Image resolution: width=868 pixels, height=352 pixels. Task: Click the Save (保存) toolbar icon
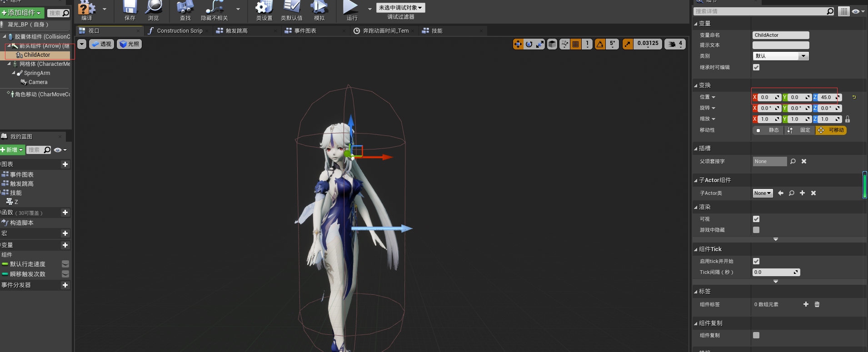tap(130, 7)
